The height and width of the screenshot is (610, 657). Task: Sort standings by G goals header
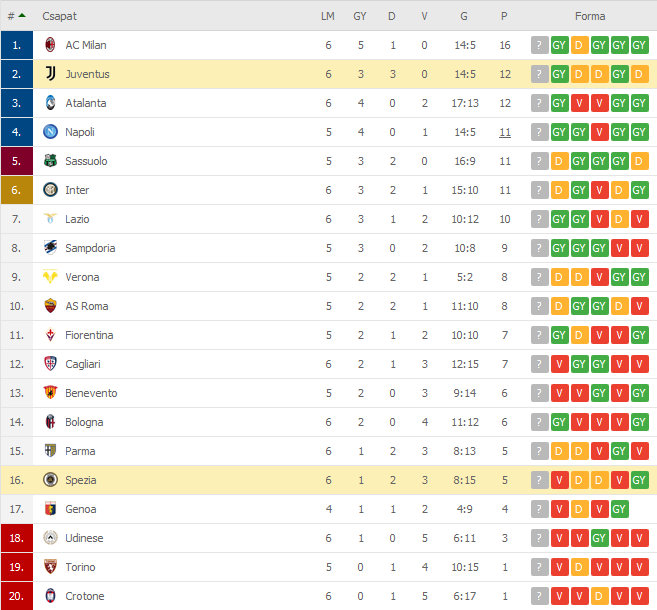(x=464, y=16)
